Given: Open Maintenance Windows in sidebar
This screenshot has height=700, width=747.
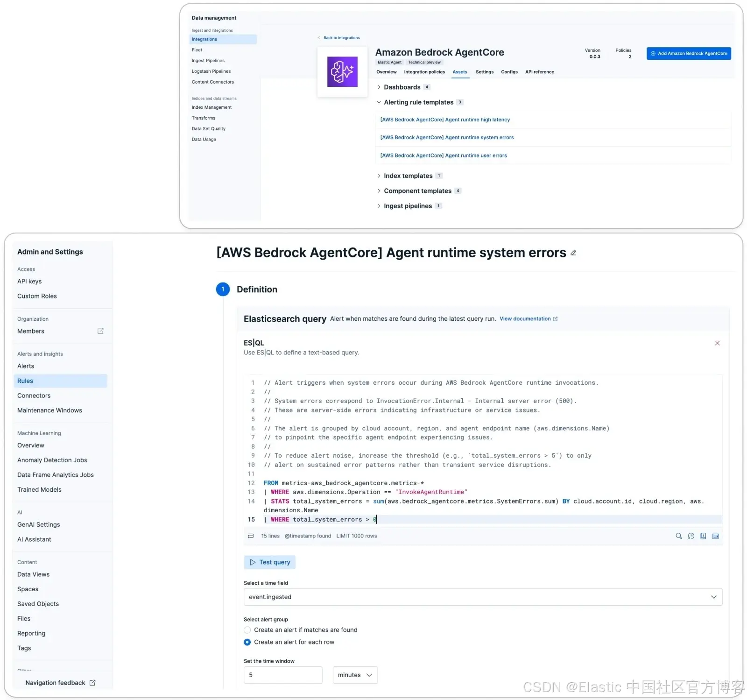Looking at the screenshot, I should pos(49,410).
